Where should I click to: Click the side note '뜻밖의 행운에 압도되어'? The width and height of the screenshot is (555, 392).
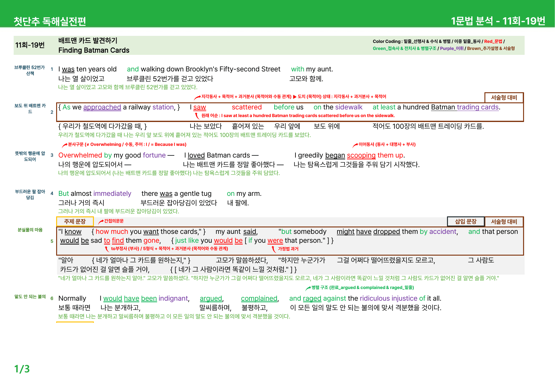click(x=30, y=156)
